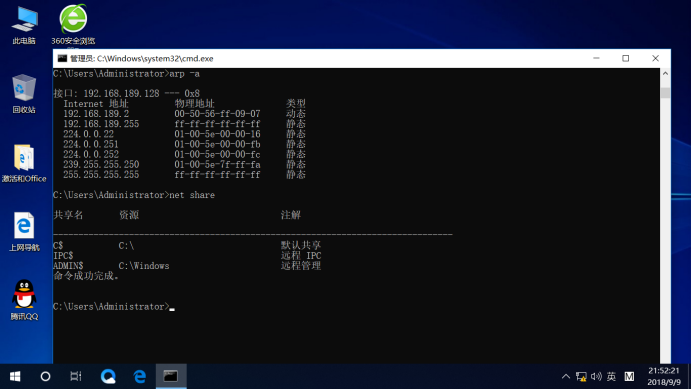Screen dimensions: 692x389
Task: Click the 默认共享 remark text
Action: pos(301,245)
